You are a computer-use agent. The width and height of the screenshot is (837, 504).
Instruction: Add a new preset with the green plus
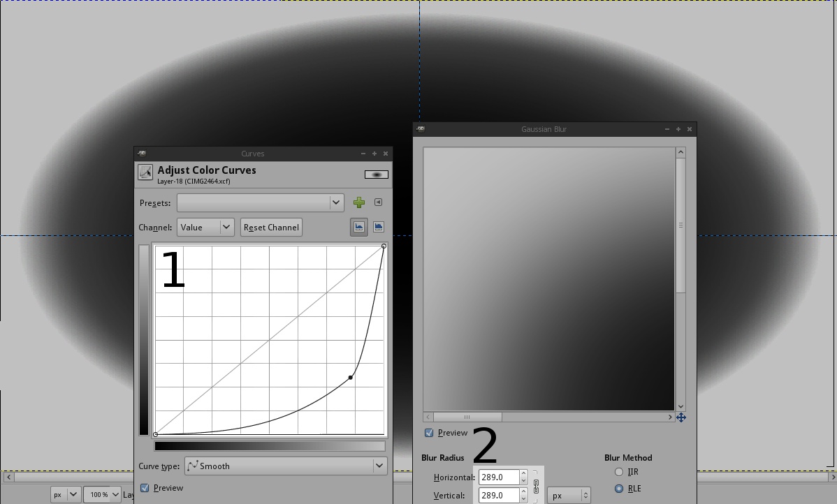(359, 202)
